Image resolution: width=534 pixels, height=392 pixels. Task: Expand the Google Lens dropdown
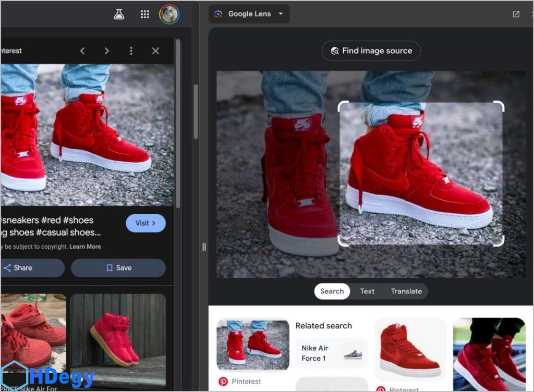(x=281, y=14)
